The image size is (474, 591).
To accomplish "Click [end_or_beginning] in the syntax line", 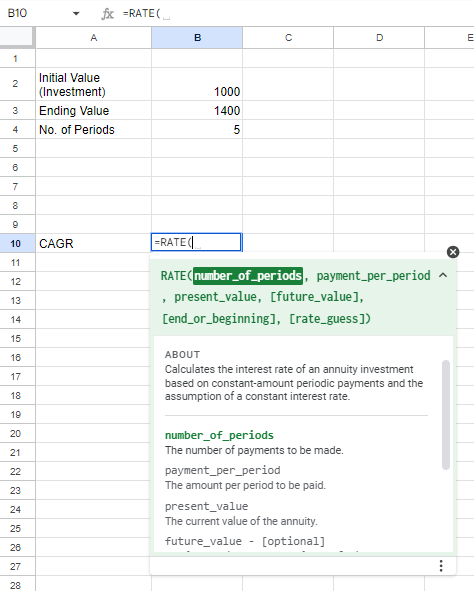I will [219, 319].
